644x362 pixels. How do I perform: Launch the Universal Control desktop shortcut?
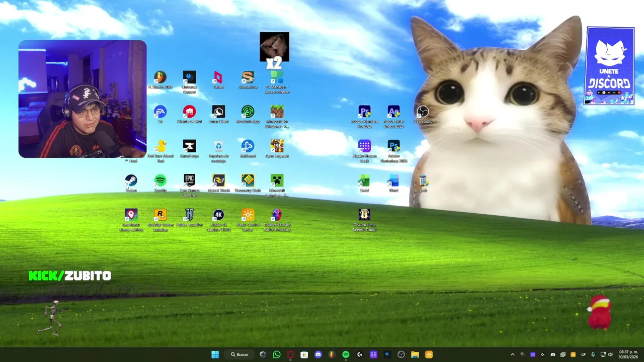[x=189, y=82]
